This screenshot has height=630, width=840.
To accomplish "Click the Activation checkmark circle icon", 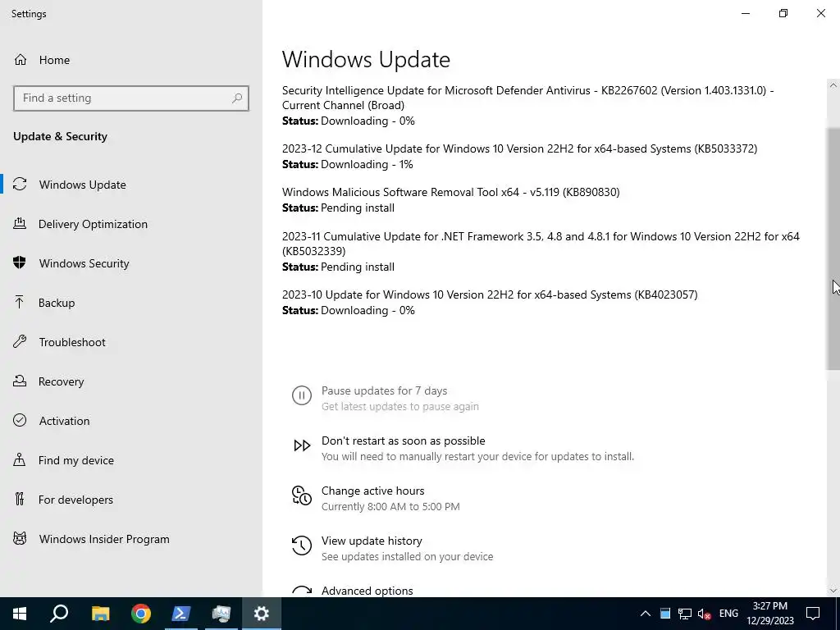I will pos(20,420).
